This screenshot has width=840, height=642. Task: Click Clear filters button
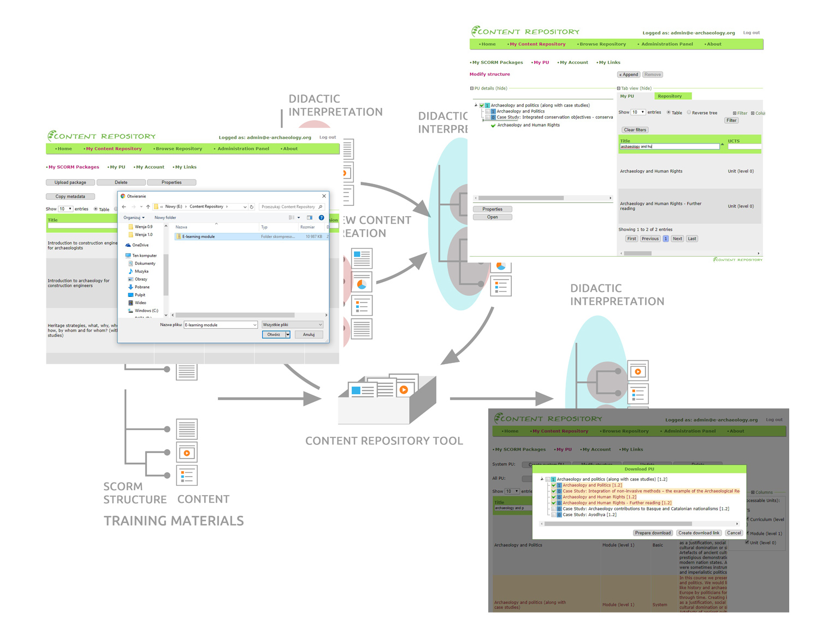[635, 130]
